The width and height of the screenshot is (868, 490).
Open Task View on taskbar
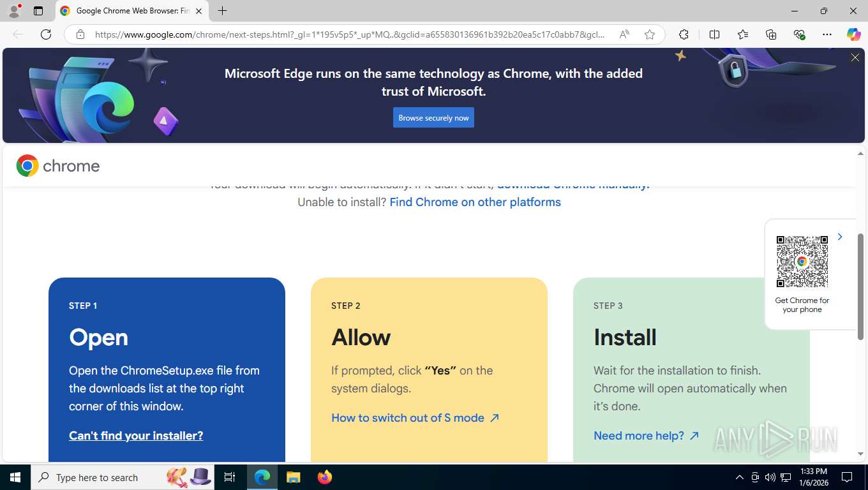click(230, 477)
